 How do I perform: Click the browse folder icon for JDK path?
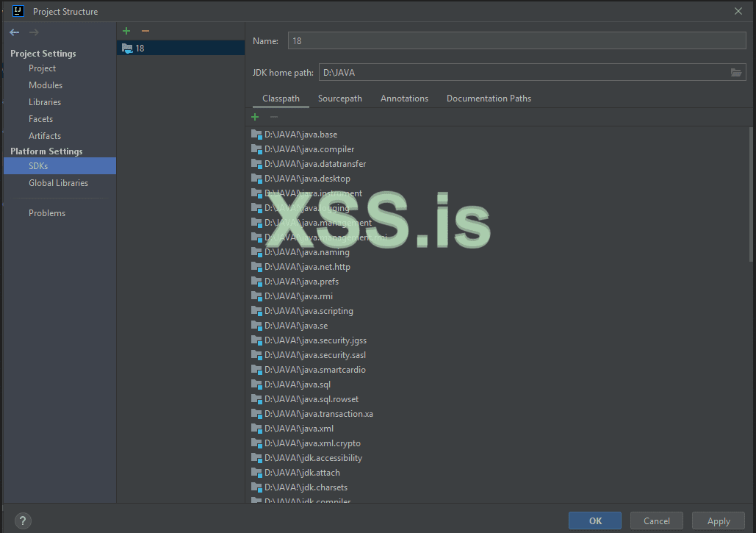click(x=736, y=73)
